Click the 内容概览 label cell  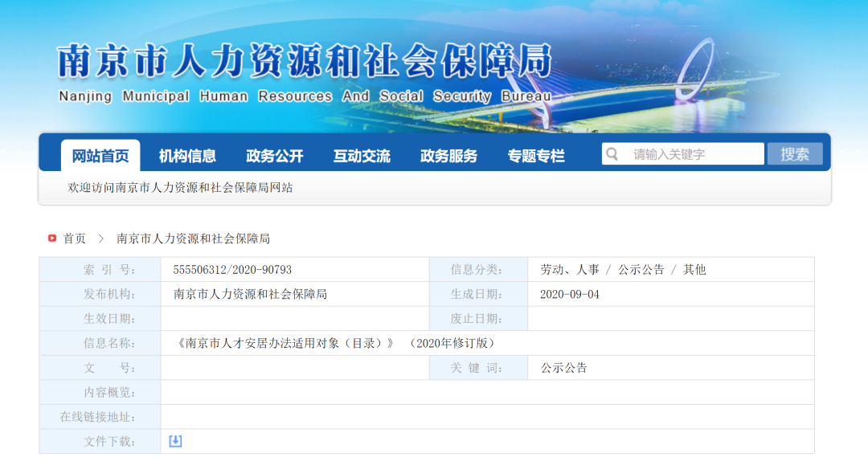tap(100, 393)
